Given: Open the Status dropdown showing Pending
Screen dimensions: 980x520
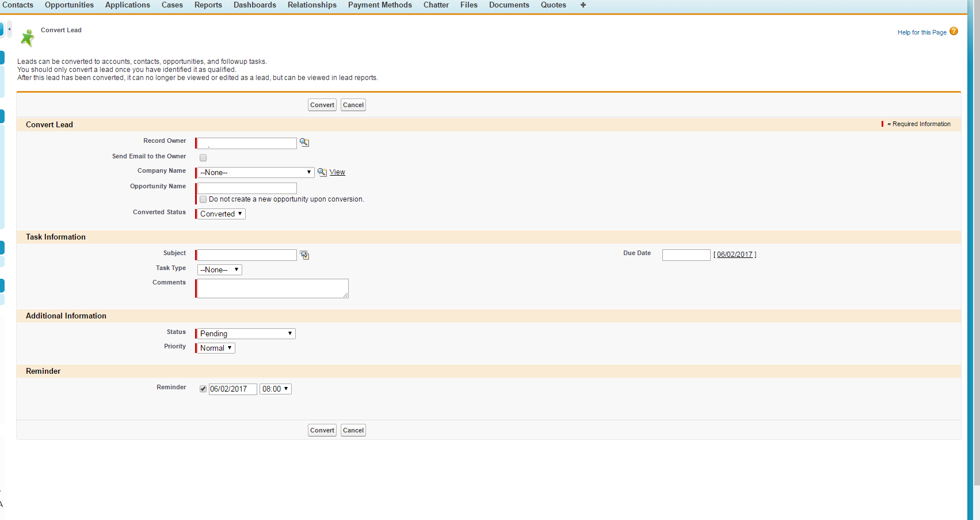Looking at the screenshot, I should coord(246,333).
